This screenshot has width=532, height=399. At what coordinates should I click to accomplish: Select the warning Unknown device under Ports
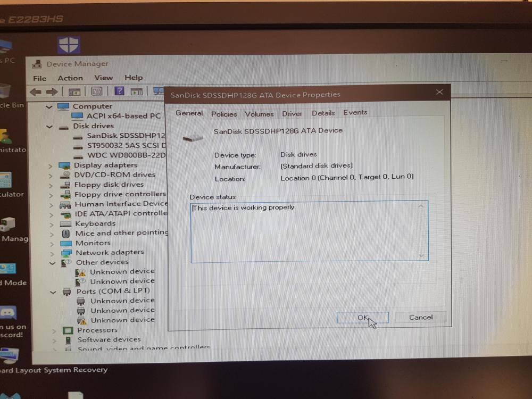click(122, 320)
